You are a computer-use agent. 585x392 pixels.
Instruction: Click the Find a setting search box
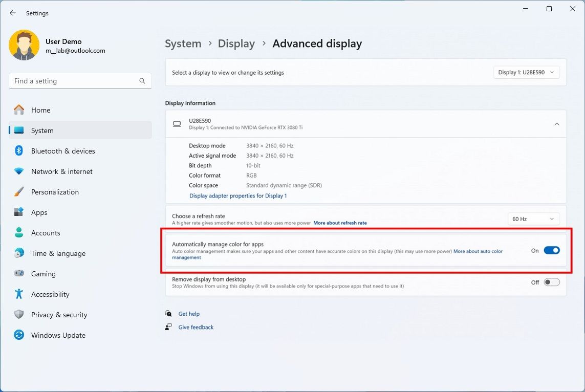tap(74, 81)
